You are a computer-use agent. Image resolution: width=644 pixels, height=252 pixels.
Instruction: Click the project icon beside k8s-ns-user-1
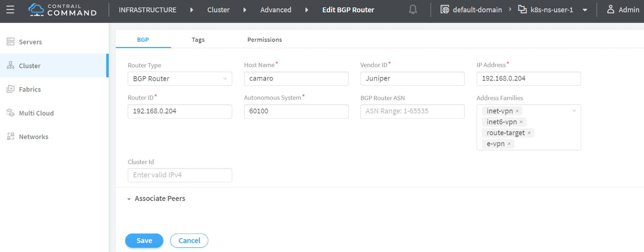click(522, 10)
